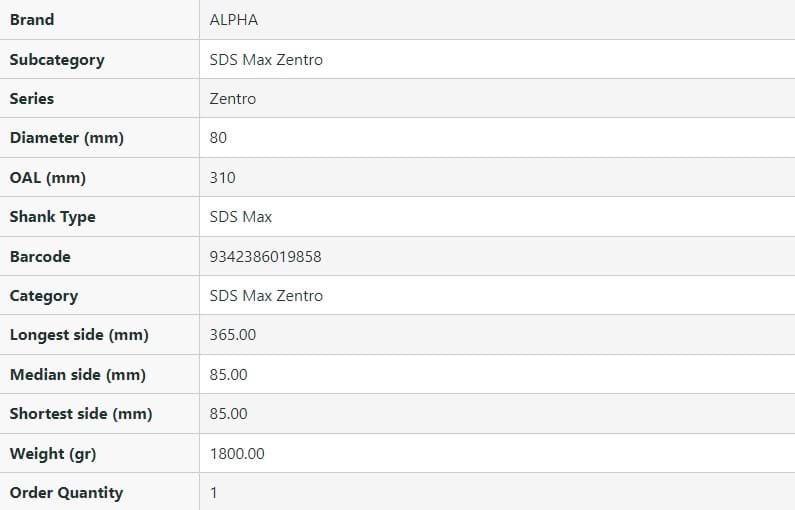Click the Subcategory label cell
Screen dimensions: 795x510
click(x=57, y=60)
